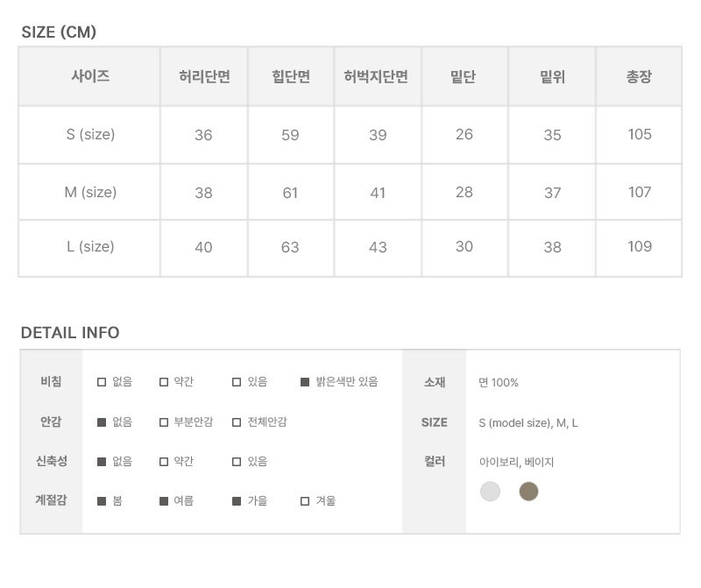Screen dimensions: 701x588
Task: Toggle the 밝은색만 있음 checkbox
Action: coord(305,382)
